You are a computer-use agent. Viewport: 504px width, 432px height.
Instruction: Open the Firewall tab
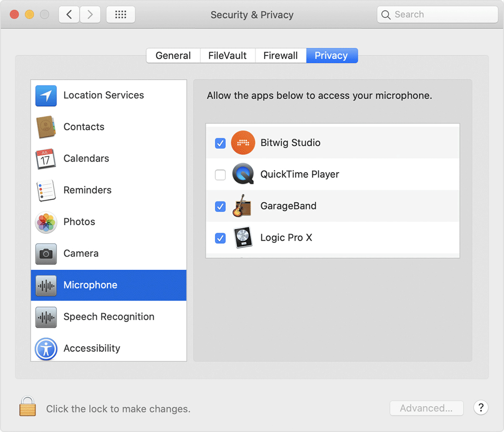coord(281,55)
